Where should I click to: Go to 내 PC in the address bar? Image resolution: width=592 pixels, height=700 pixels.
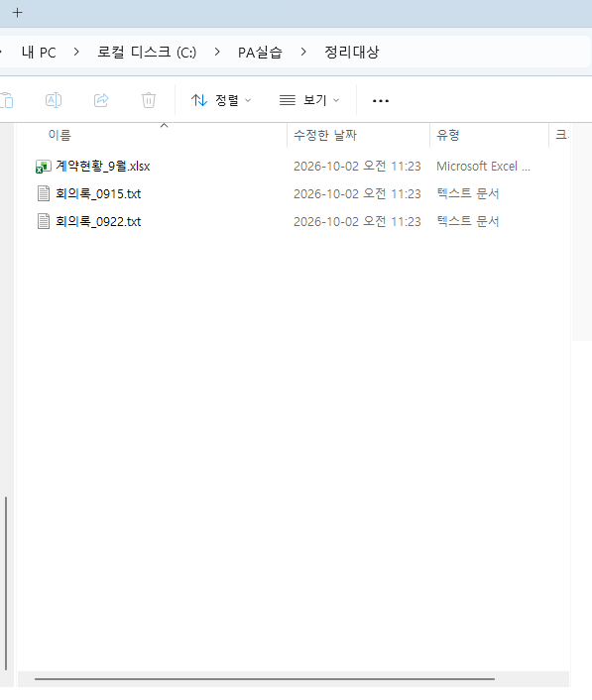tap(39, 53)
